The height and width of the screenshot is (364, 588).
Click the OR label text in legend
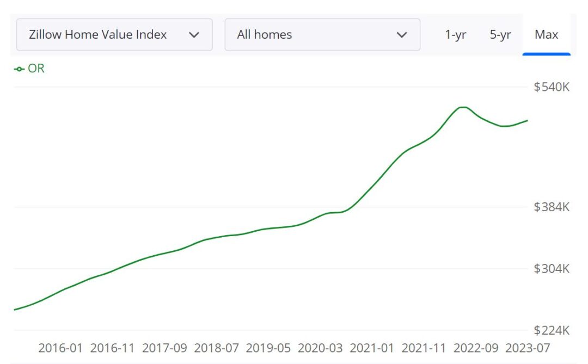click(37, 69)
